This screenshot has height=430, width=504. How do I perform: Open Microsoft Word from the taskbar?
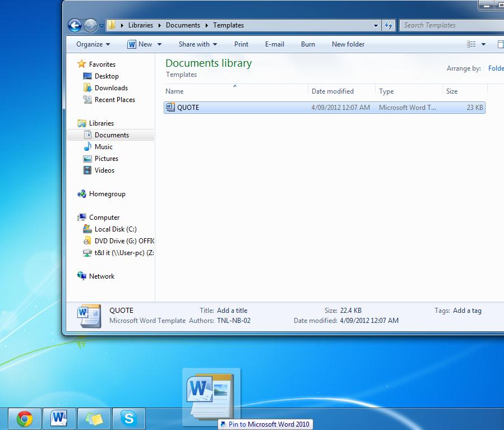[x=59, y=419]
